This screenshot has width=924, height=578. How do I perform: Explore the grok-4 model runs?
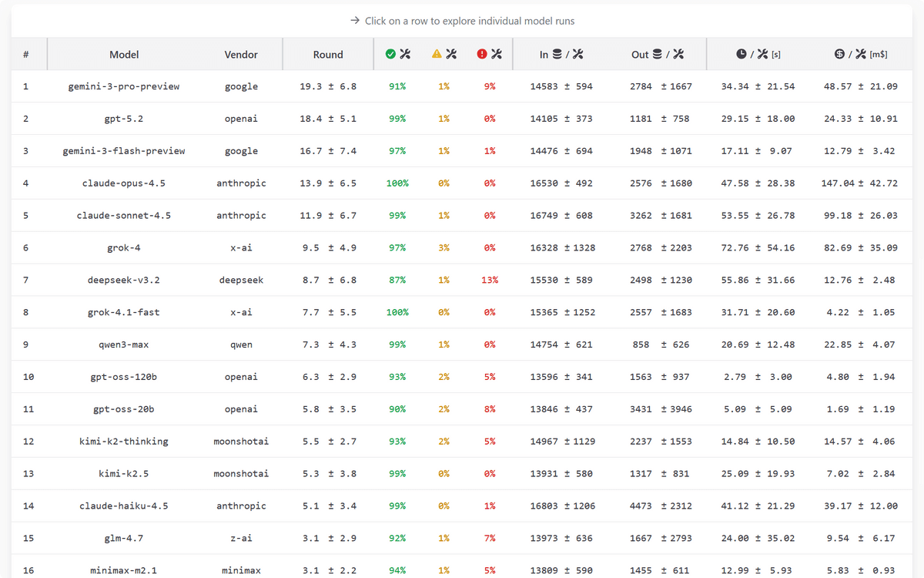(124, 248)
